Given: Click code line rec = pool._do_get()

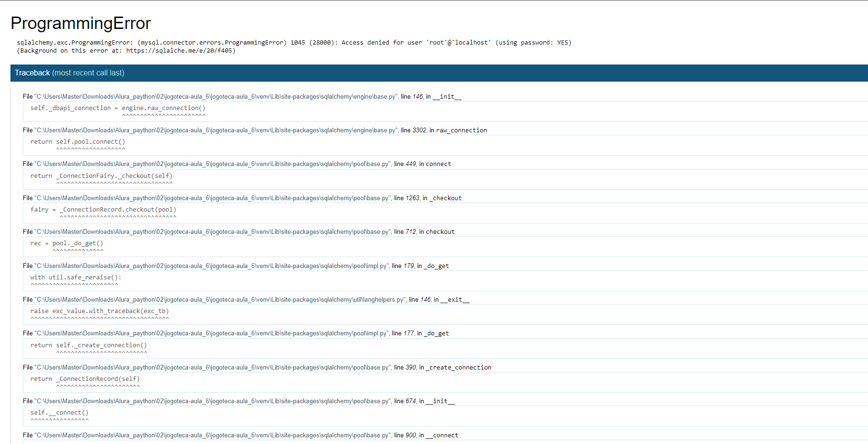Looking at the screenshot, I should (x=67, y=243).
